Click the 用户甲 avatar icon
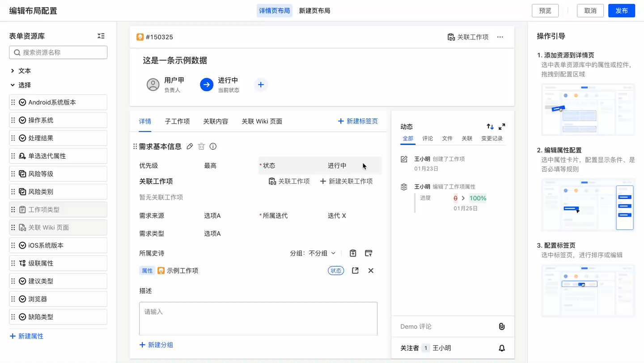Viewport: 644px width, 363px height. pyautogui.click(x=153, y=84)
